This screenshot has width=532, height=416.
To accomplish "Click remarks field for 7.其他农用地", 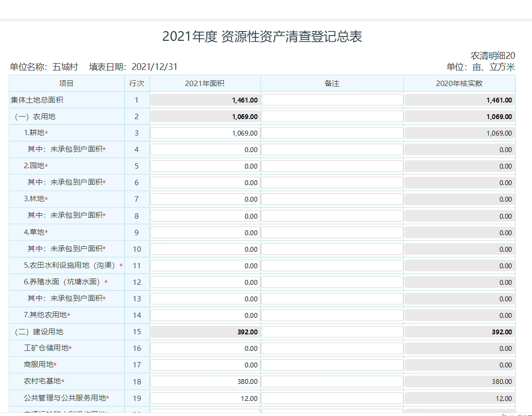I will 332,315.
